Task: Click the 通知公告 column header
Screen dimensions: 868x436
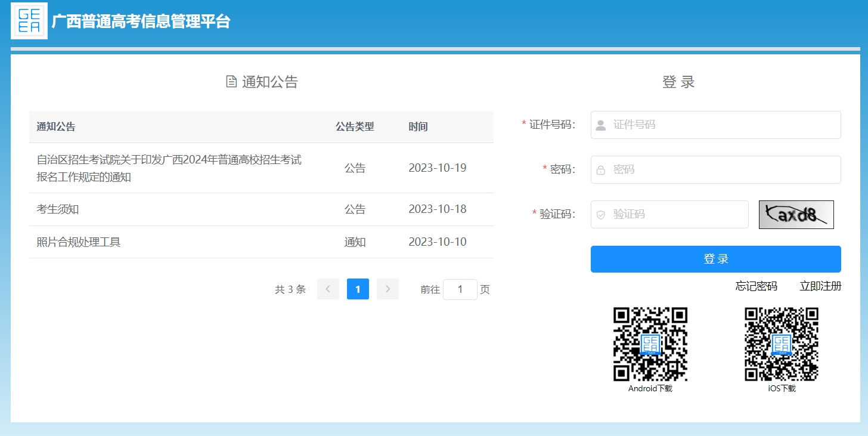Action: pos(56,126)
